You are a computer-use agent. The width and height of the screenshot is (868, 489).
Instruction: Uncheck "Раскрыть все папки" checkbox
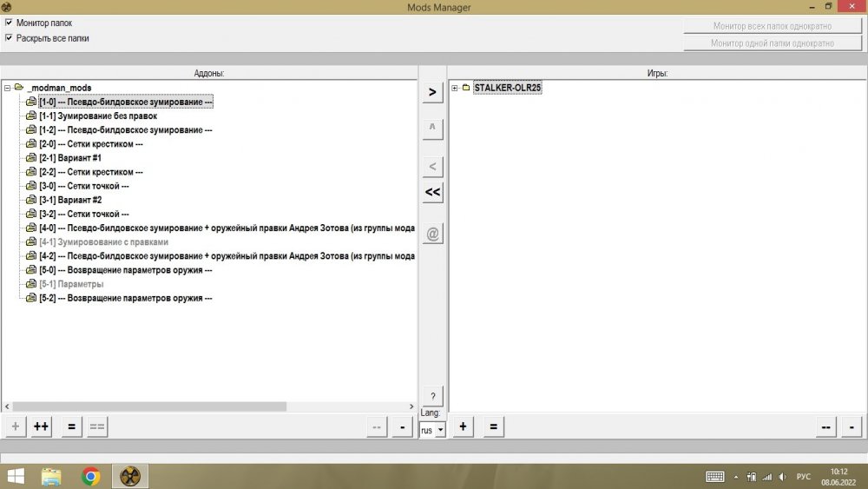(x=9, y=37)
